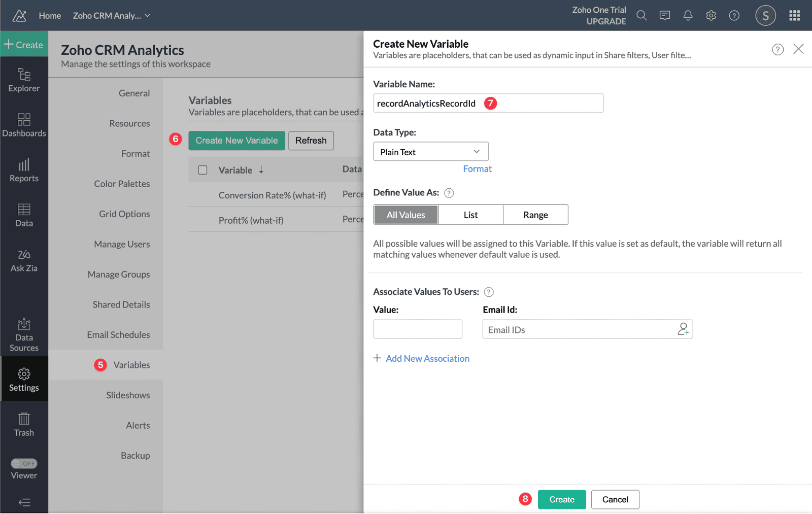Open Dashboards in the sidebar

[x=24, y=125]
